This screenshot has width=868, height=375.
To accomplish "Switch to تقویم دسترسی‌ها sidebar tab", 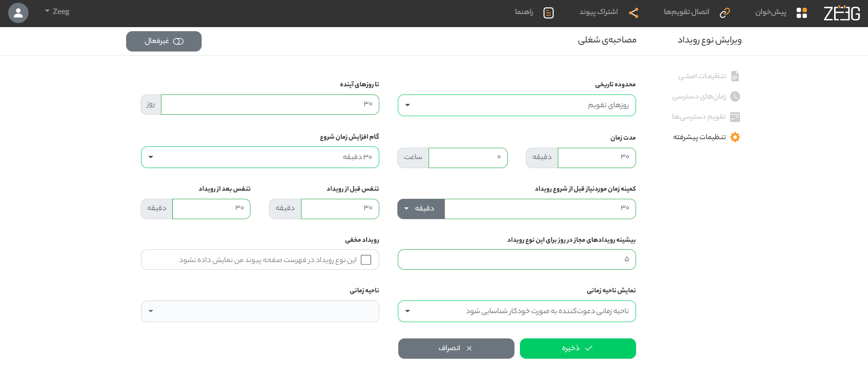I will [x=699, y=117].
